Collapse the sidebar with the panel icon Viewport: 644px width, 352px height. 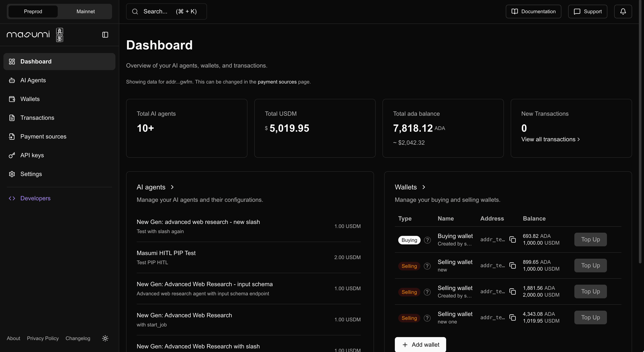click(x=105, y=35)
